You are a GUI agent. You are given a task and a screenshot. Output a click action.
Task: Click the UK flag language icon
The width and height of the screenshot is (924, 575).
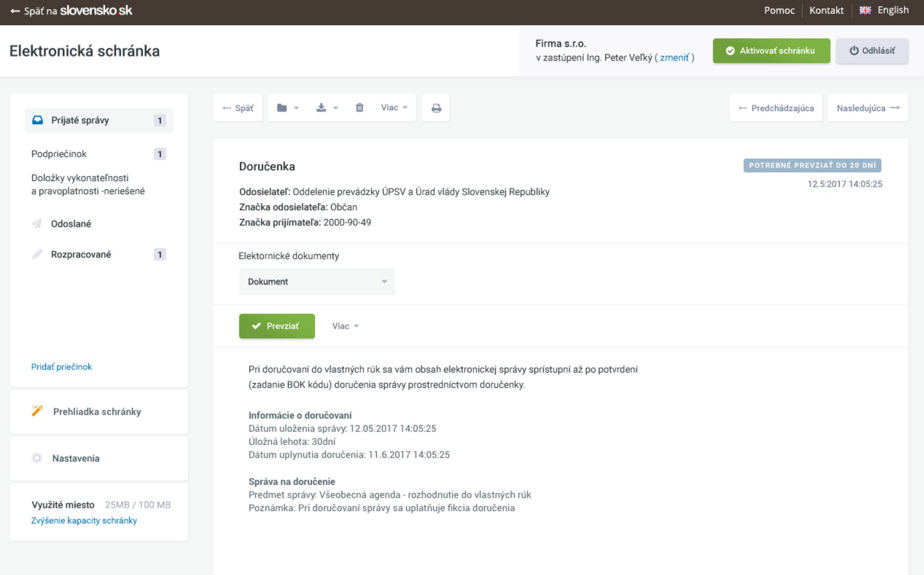[865, 10]
